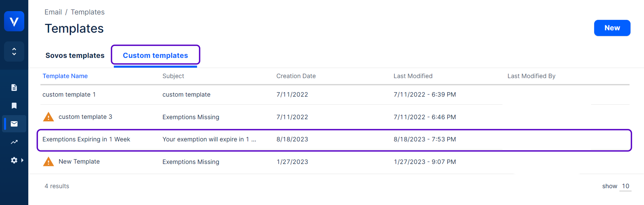The height and width of the screenshot is (205, 644).
Task: Open Exemptions Expiring in 1 Week template
Action: pos(86,139)
